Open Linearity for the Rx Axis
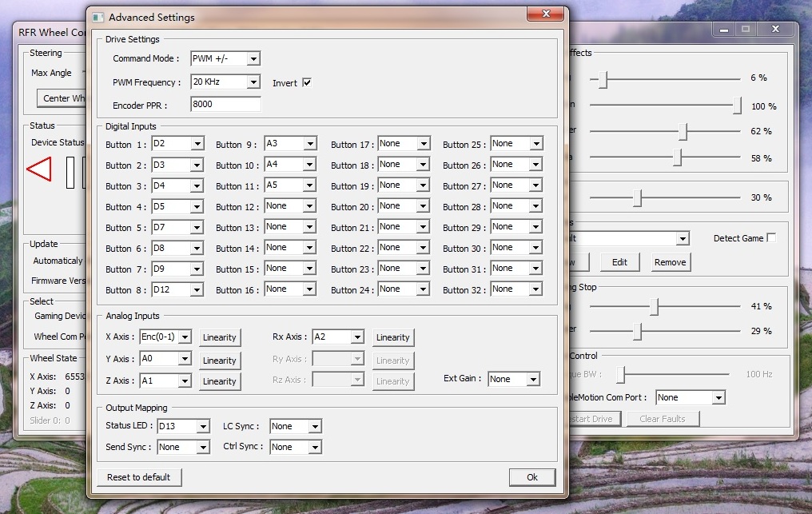Image resolution: width=812 pixels, height=514 pixels. (392, 337)
